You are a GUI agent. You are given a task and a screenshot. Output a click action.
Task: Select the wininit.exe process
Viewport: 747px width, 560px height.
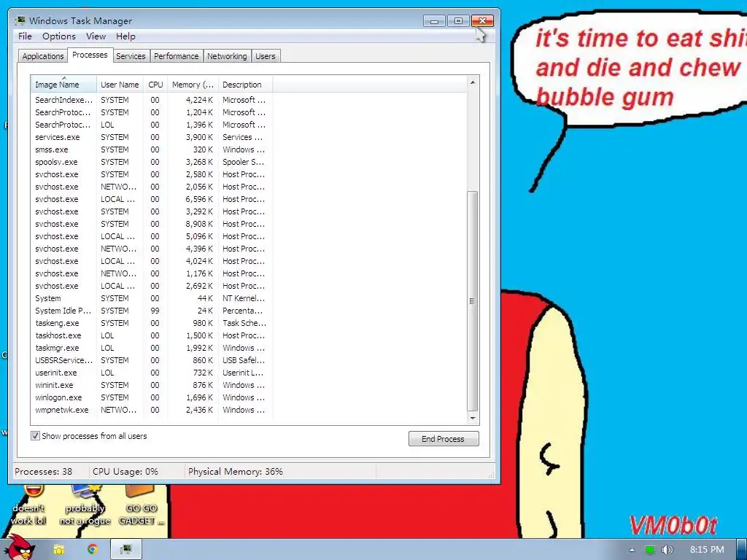[152, 385]
